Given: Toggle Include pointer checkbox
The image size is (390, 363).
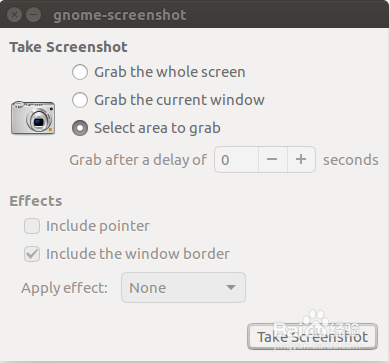Looking at the screenshot, I should coord(32,226).
